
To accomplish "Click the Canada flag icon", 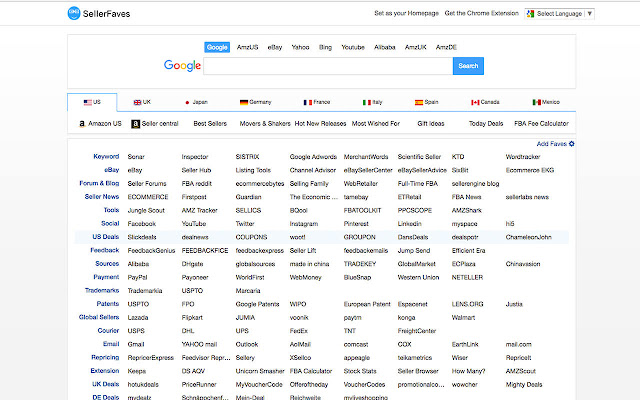I will click(475, 102).
